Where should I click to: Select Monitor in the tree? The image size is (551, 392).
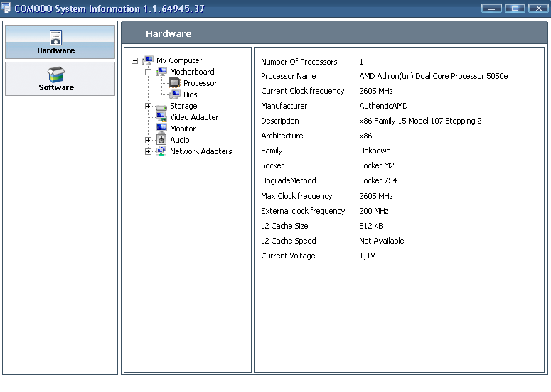point(183,129)
